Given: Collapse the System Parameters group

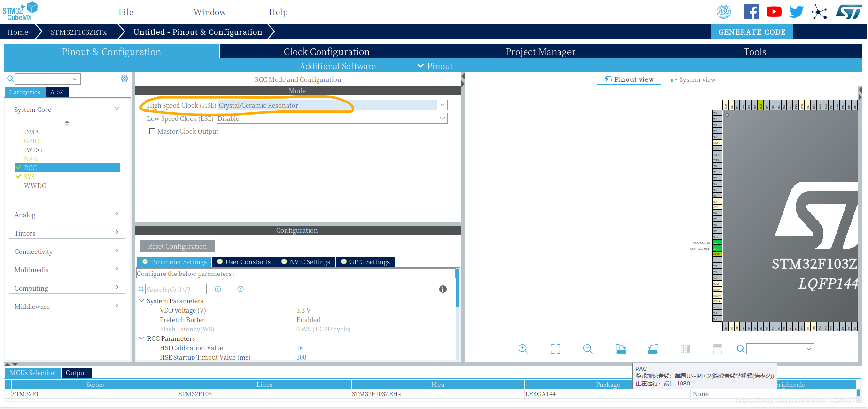Looking at the screenshot, I should click(141, 300).
